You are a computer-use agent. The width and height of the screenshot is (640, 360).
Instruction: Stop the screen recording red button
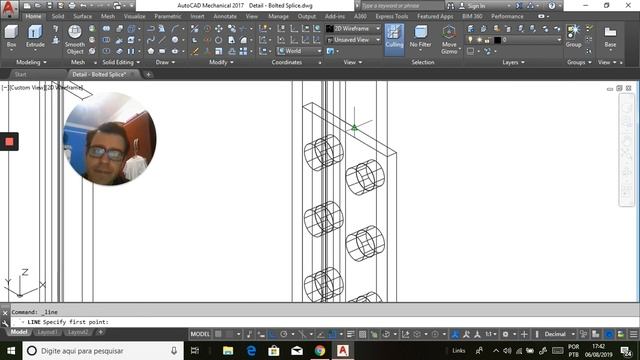click(9, 142)
